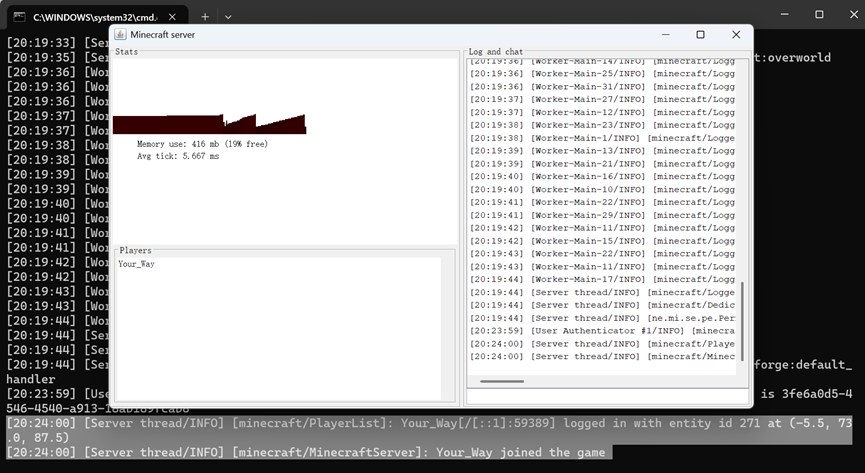Image resolution: width=865 pixels, height=473 pixels.
Task: Click the 20:24:00 minecraft/Playe log line
Action: [602, 344]
